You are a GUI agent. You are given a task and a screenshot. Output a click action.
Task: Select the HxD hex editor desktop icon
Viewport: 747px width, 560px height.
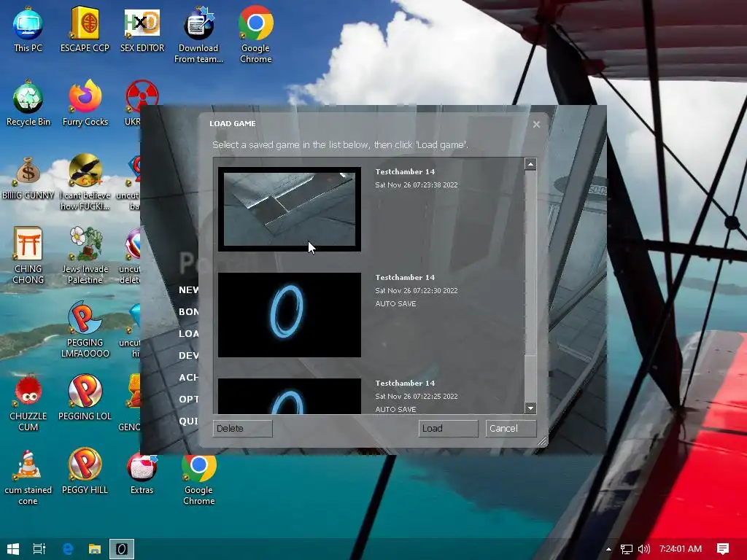pos(142,29)
